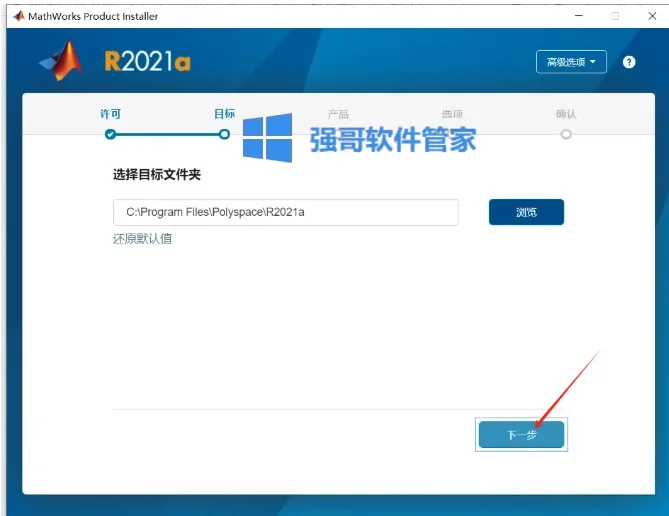Minimize the installer window

tap(579, 16)
